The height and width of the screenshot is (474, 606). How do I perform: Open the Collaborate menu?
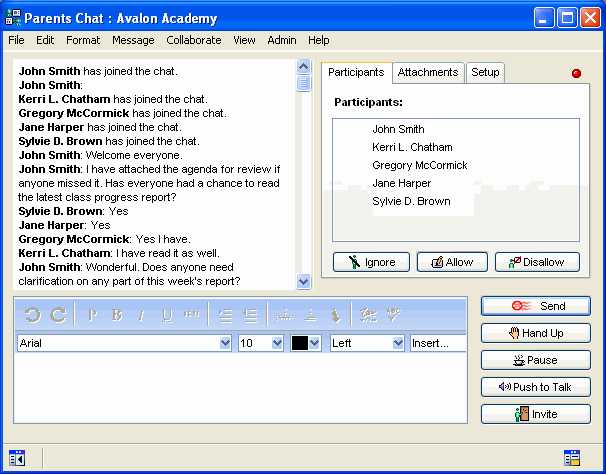point(194,40)
